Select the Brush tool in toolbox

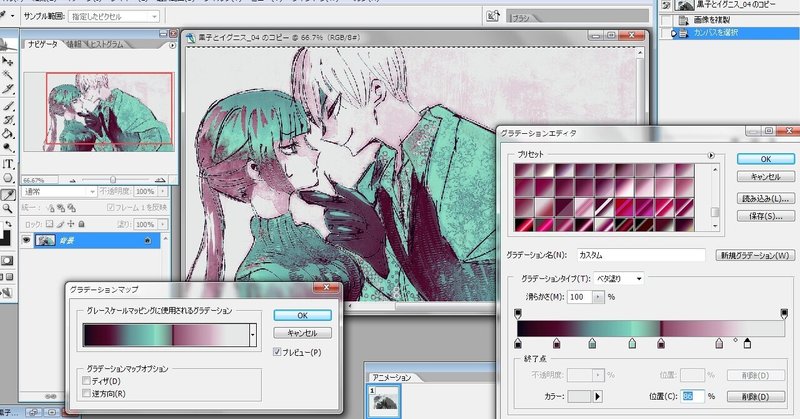point(8,106)
